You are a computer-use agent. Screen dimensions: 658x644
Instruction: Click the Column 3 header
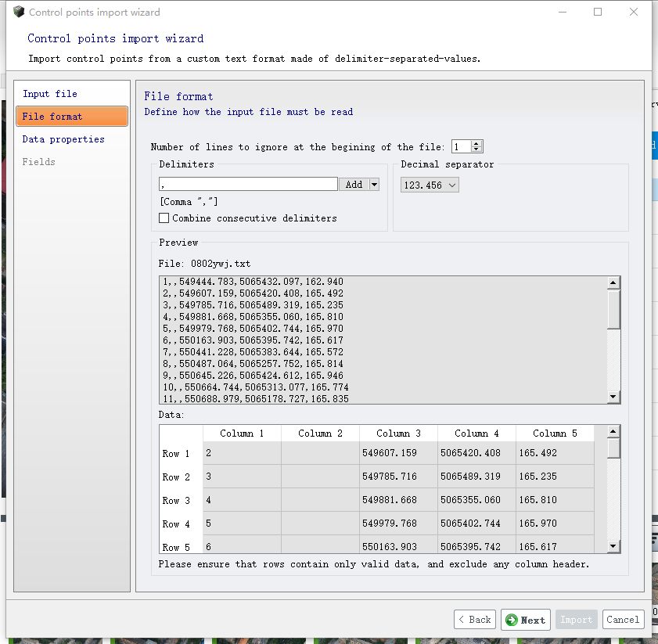click(398, 434)
